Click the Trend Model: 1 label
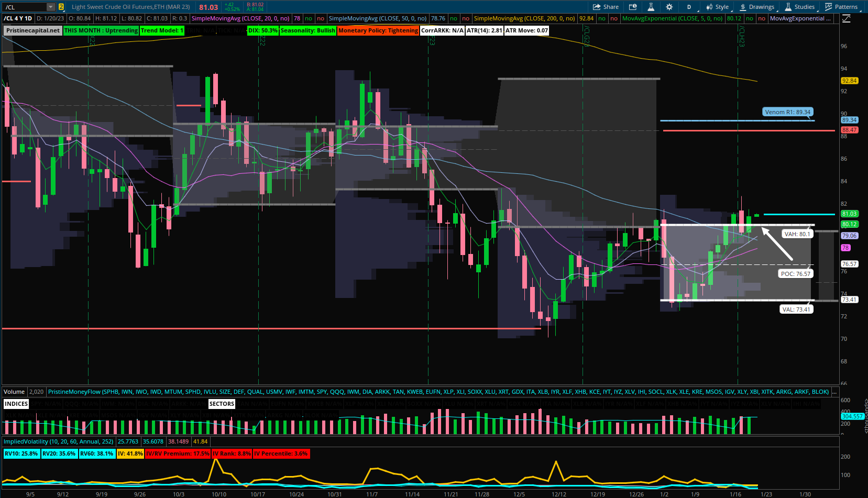The height and width of the screenshot is (498, 868). pyautogui.click(x=162, y=30)
